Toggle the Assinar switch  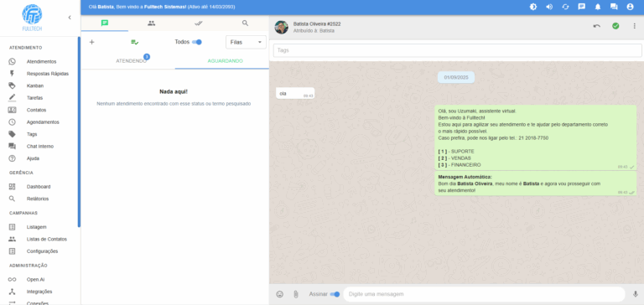[x=335, y=294]
